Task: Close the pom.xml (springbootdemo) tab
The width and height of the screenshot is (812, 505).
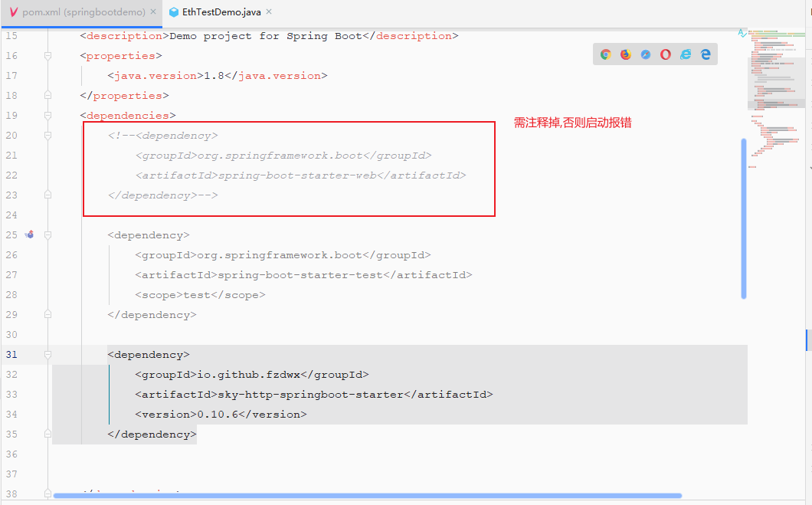Action: (153, 11)
